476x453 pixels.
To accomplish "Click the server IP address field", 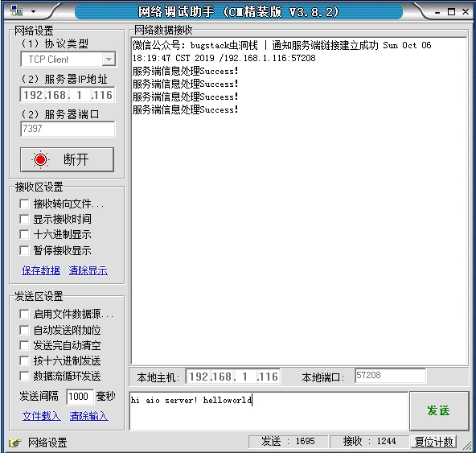I will [68, 95].
